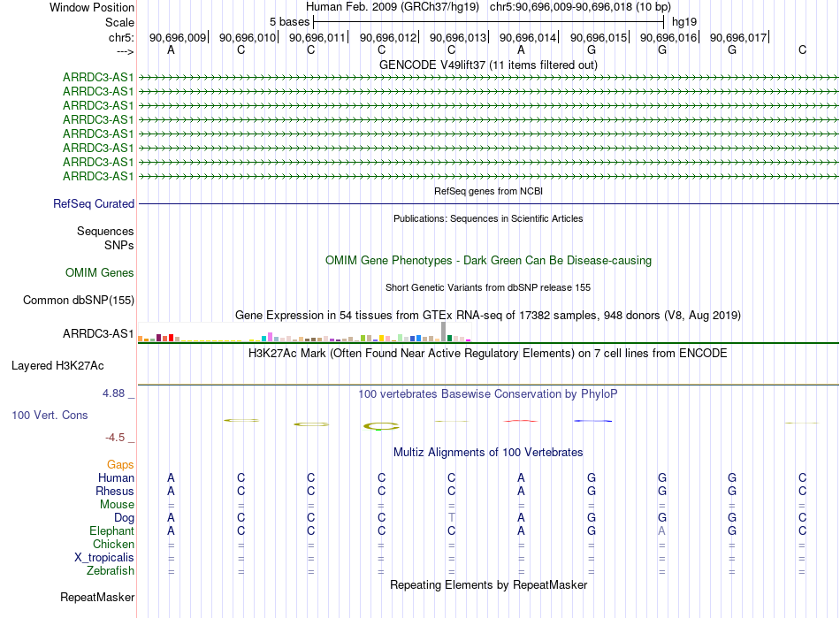This screenshot has height=618, width=840.
Task: Click the faded mismatched A in Elephant row
Action: (x=662, y=531)
